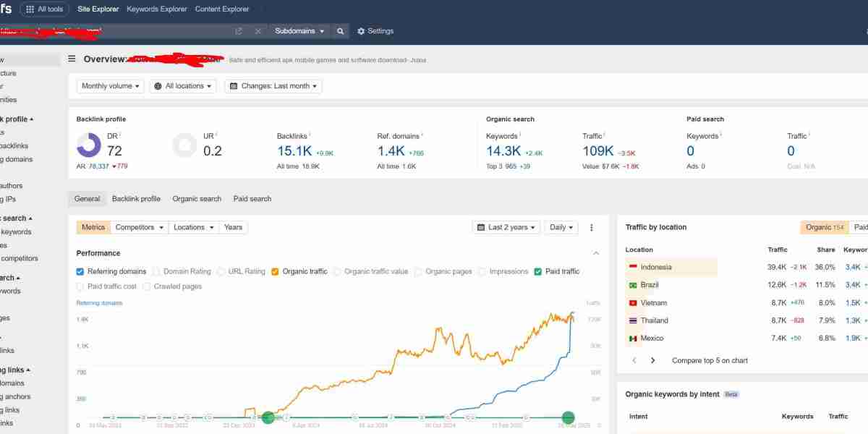Select the Metrics chart mode
868x434 pixels.
coord(93,227)
